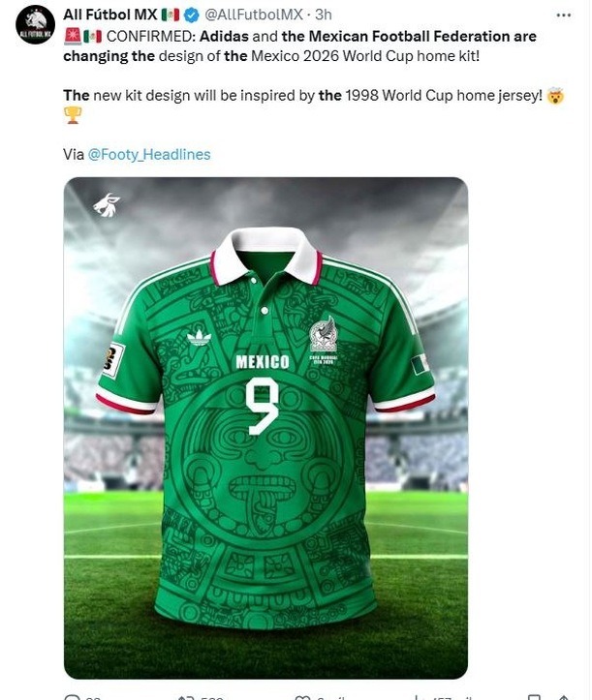
Task: Open the All Fútbol MX profile avatar
Action: [x=35, y=24]
